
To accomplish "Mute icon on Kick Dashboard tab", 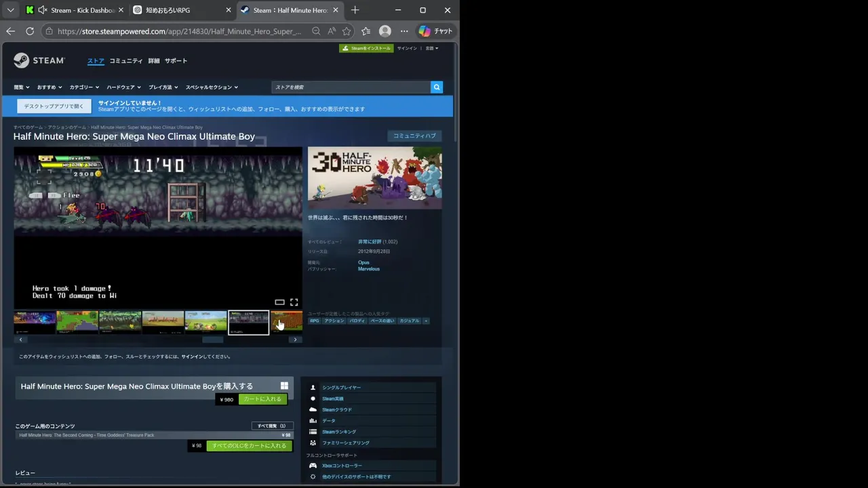I will coord(43,10).
